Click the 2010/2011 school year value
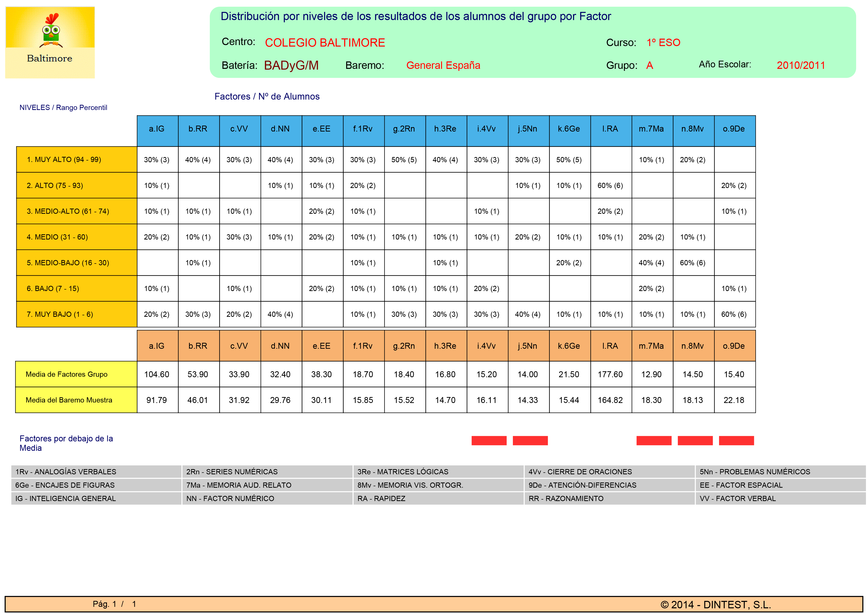 (801, 65)
